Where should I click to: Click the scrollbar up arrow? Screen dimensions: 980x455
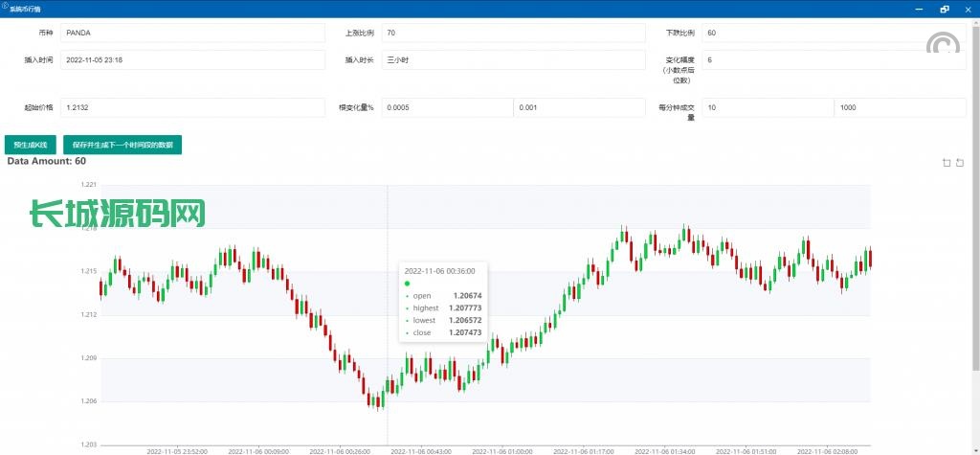[x=975, y=22]
